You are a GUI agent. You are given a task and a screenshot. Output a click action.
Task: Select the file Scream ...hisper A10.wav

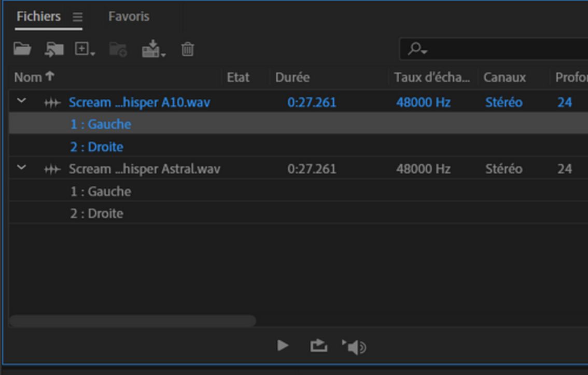139,102
